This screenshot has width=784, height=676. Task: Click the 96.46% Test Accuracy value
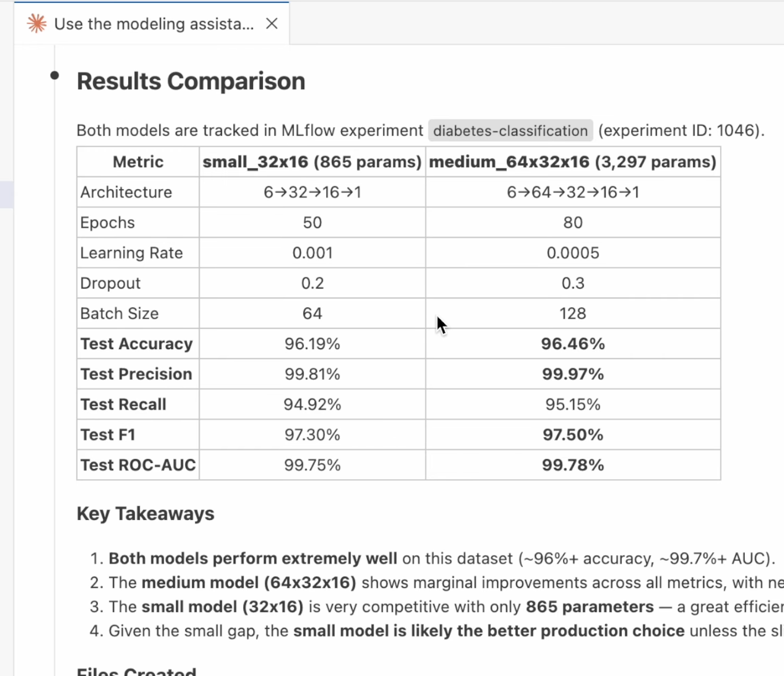[x=572, y=344]
